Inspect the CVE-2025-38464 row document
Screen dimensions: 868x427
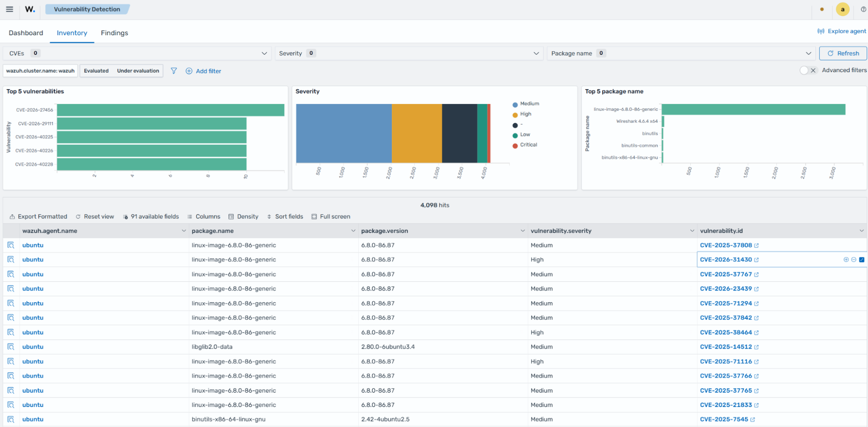(x=11, y=333)
